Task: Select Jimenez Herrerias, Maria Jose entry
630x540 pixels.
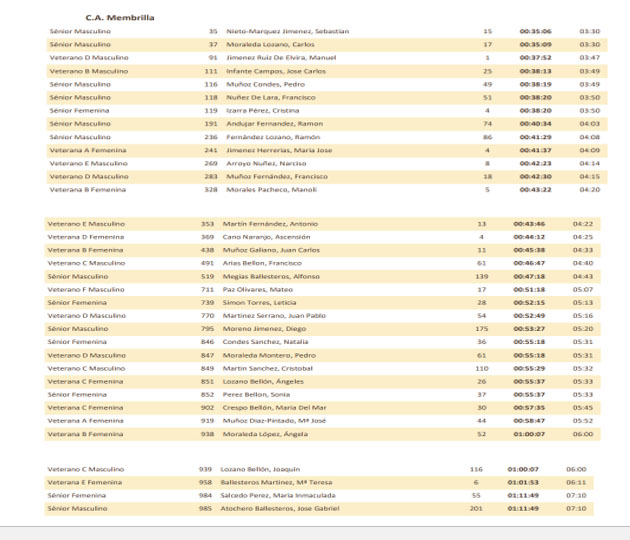Action: (x=279, y=150)
